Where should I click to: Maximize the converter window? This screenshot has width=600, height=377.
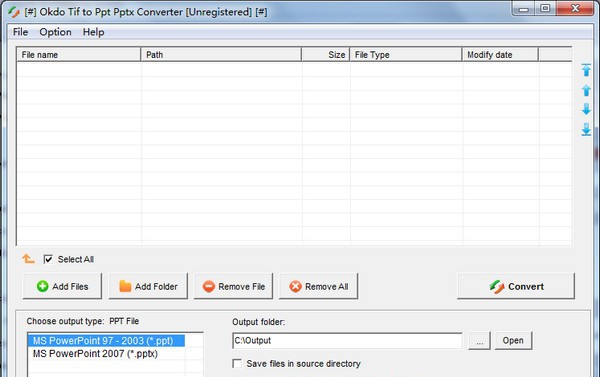[x=545, y=8]
